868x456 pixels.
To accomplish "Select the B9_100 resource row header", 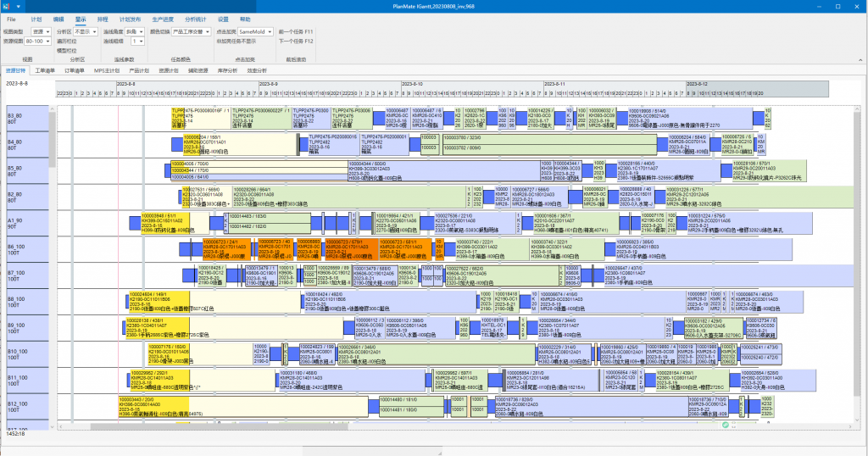I will (28, 328).
